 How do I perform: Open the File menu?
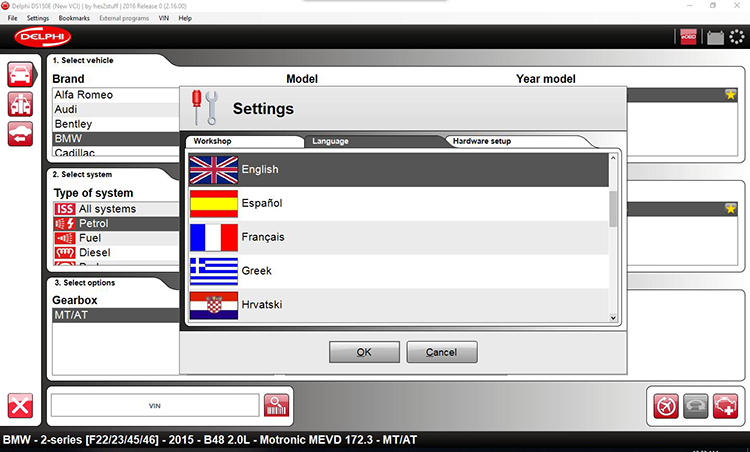[12, 18]
